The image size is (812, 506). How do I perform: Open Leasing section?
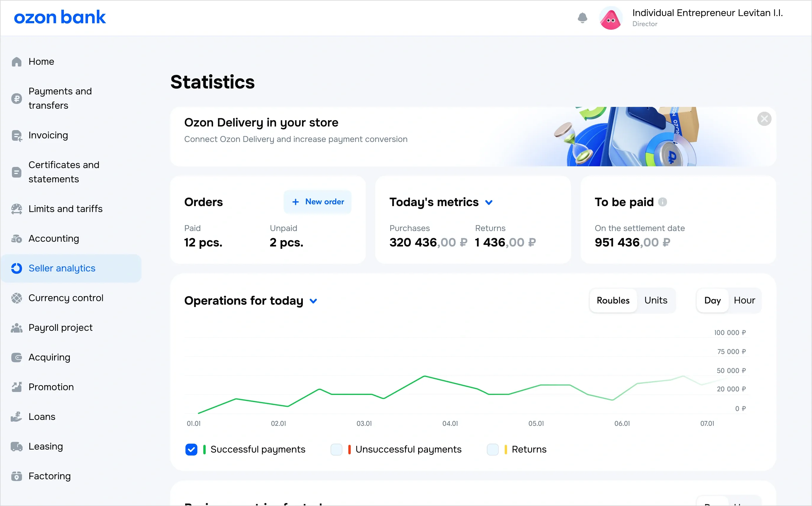71,447
